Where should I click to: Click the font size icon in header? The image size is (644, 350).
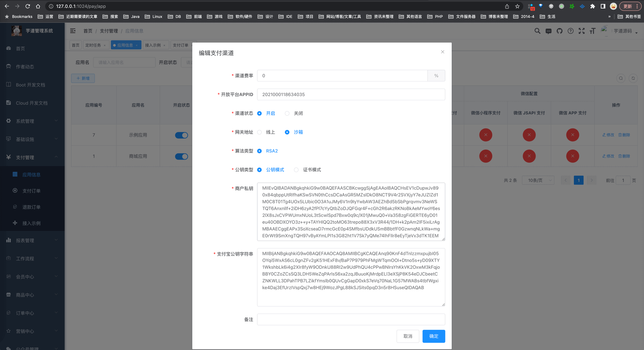[x=592, y=31]
